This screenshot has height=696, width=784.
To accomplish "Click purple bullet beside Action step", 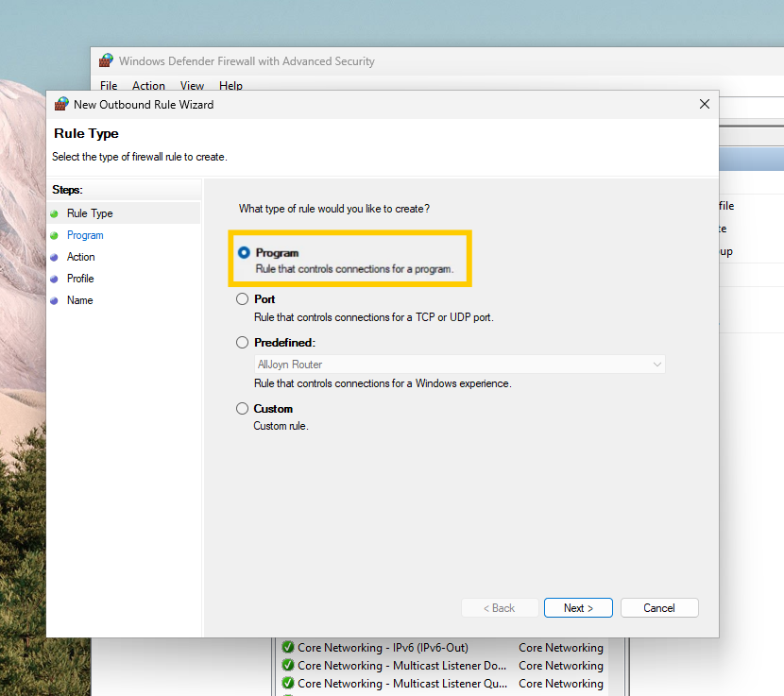I will coord(54,258).
